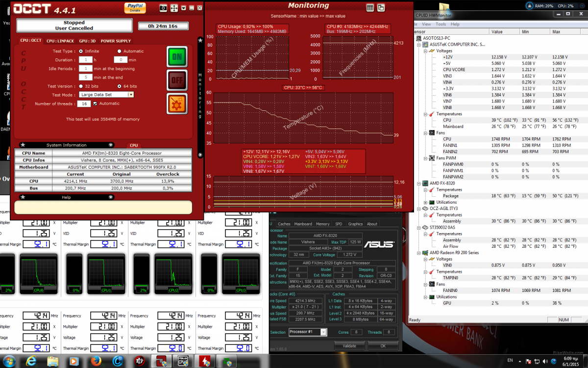Screen dimensions: 588x368
Task: Collapse the Fans PWM node
Action: (x=425, y=158)
